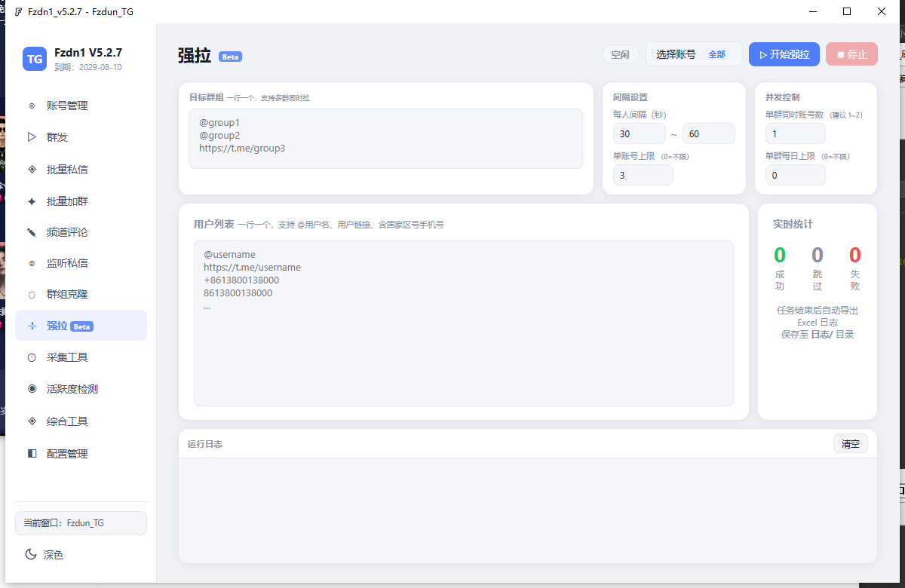Click the 批量加群 star icon
Viewport: 905px width, 588px height.
pyautogui.click(x=32, y=201)
